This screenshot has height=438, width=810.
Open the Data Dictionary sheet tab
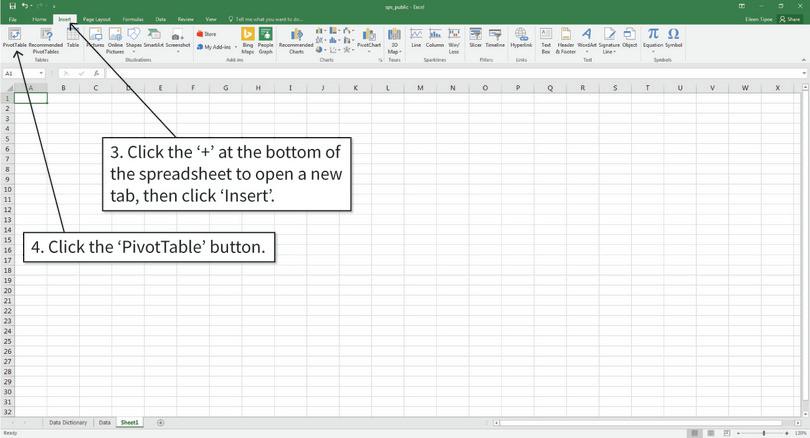coord(68,423)
